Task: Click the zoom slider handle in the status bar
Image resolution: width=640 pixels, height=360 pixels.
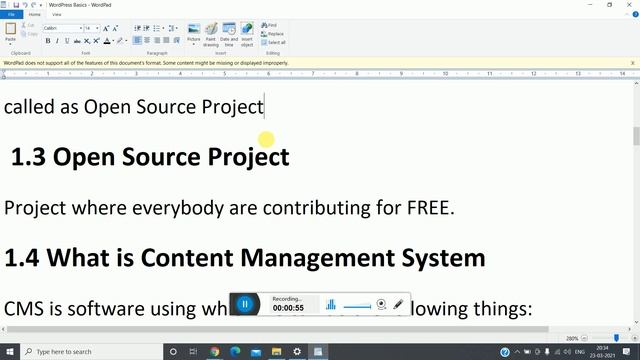Action: [616, 338]
